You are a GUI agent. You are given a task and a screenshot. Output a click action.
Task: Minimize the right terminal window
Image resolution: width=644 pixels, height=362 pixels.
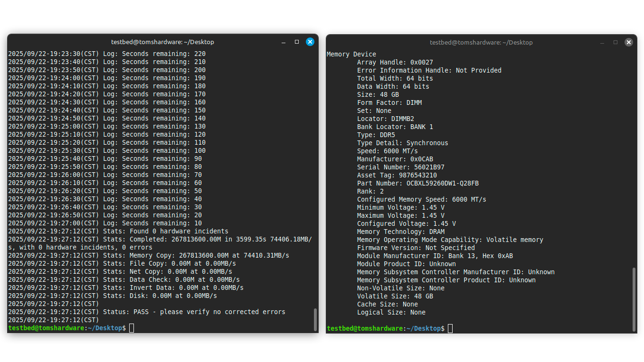click(x=602, y=42)
